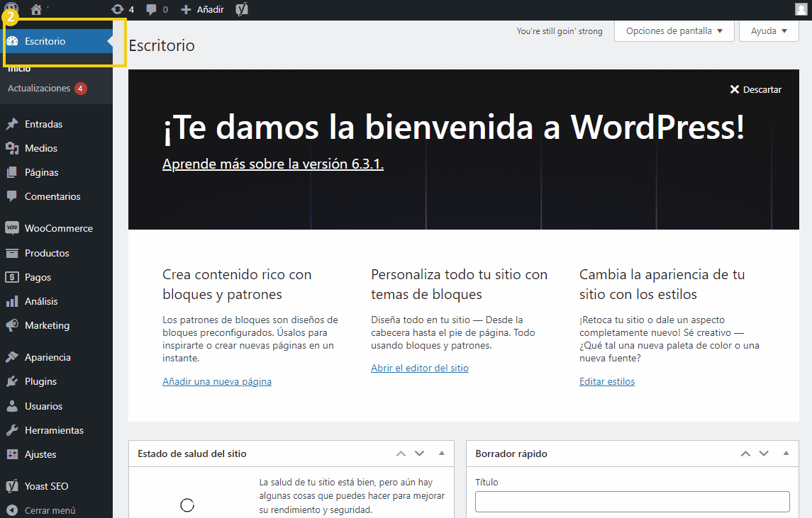Click the user avatar in the admin bar
The height and width of the screenshot is (518, 812).
click(801, 9)
